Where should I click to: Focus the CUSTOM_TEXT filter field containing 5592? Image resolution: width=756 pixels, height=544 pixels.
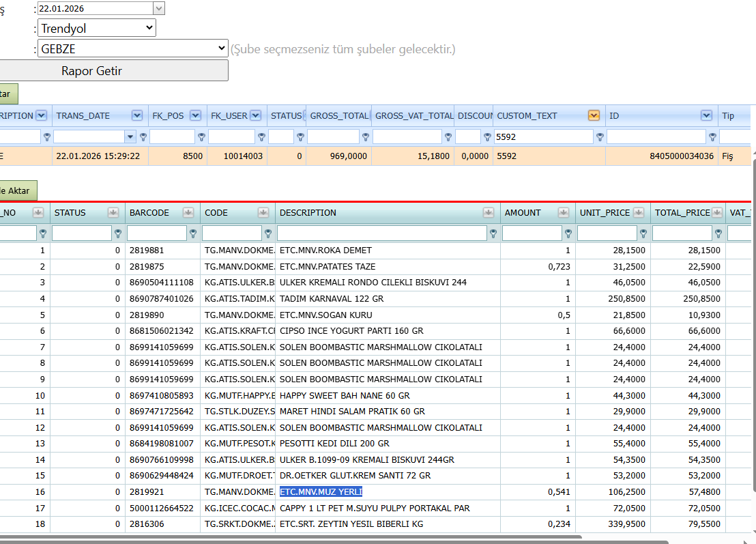click(x=544, y=137)
